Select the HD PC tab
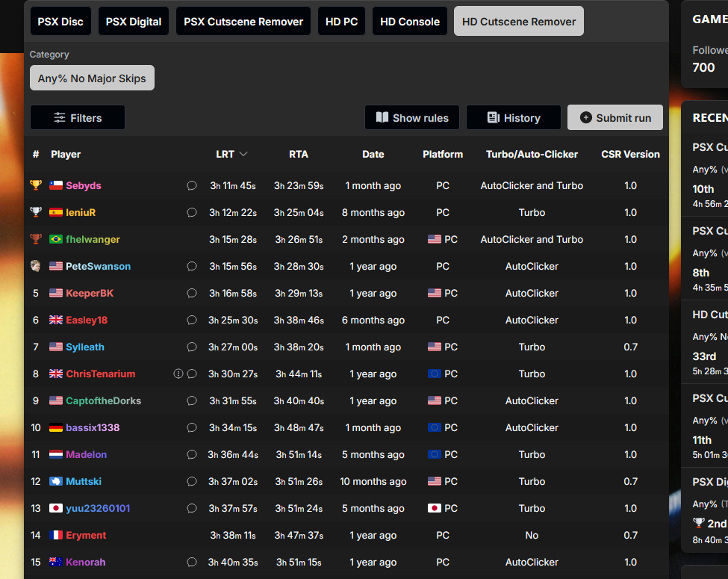 click(341, 22)
